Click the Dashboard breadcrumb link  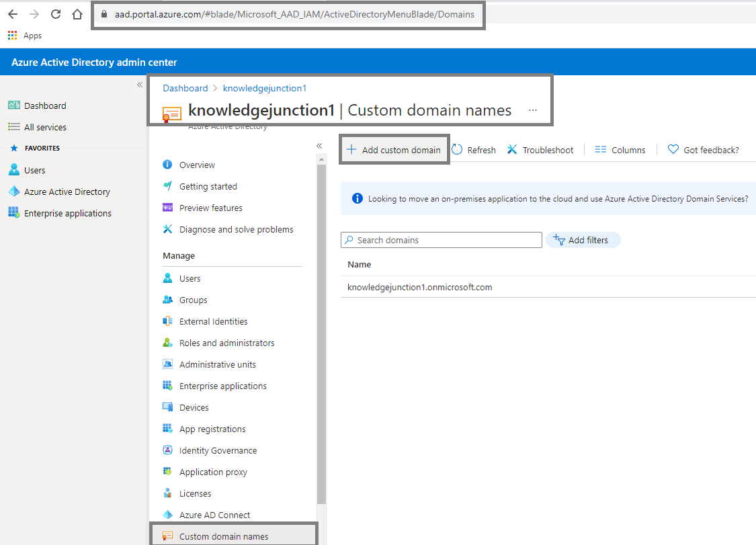point(185,88)
